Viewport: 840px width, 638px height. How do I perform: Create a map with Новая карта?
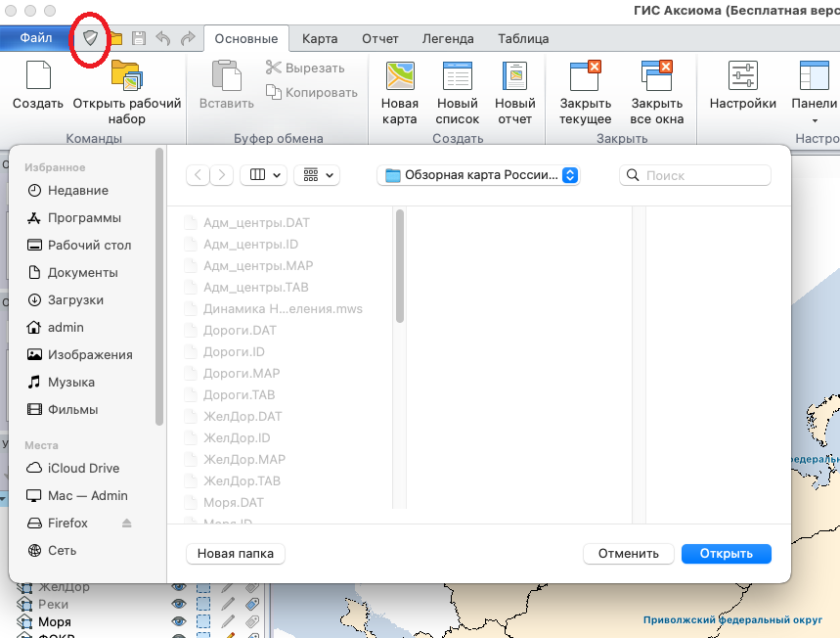(399, 76)
